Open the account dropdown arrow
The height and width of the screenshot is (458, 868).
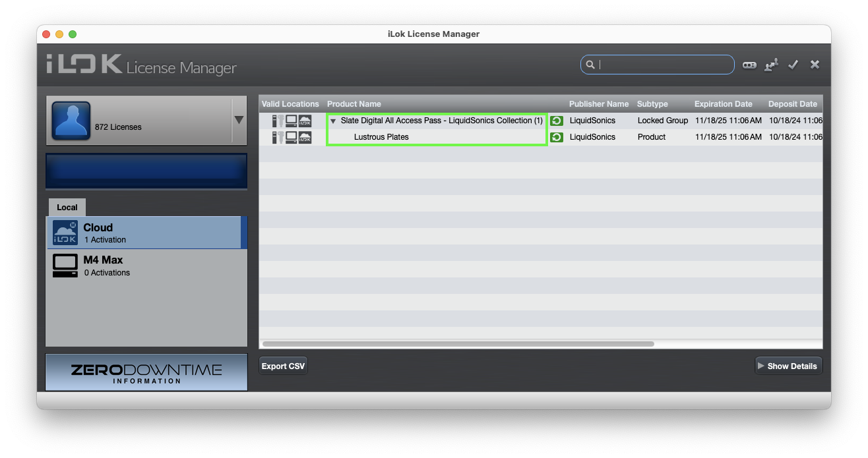(239, 120)
